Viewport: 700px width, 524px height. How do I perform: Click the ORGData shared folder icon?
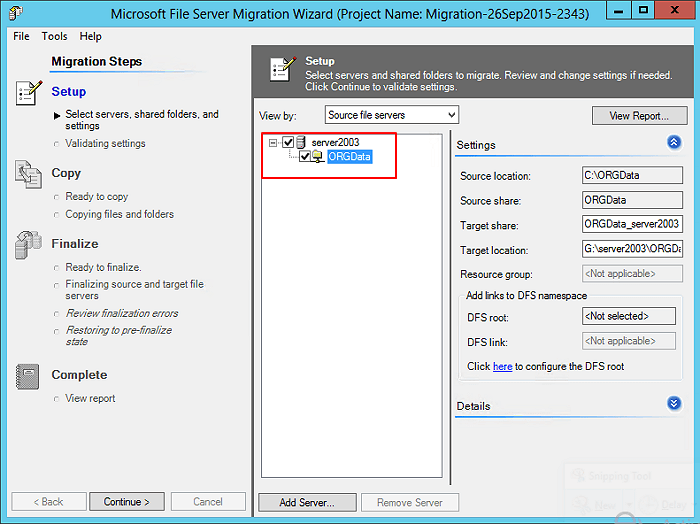point(318,157)
